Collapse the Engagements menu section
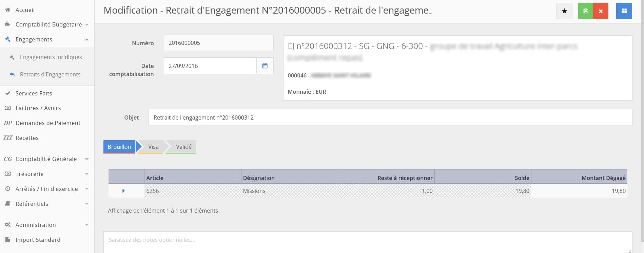The height and width of the screenshot is (253, 644). [87, 39]
